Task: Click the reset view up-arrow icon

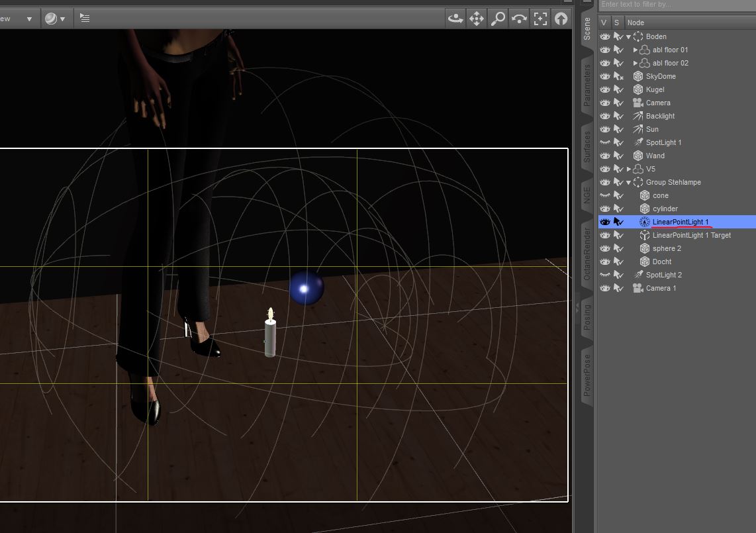Action: [x=561, y=19]
